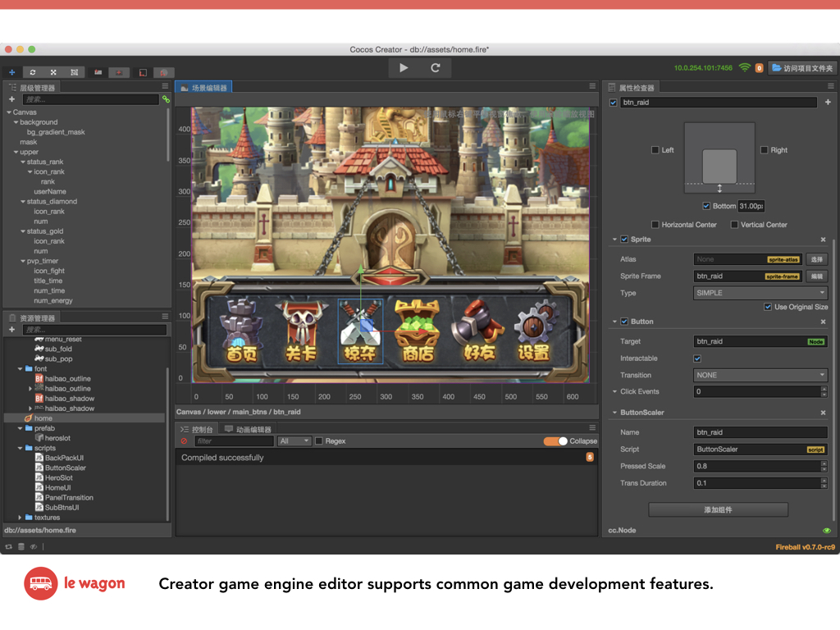Collapse the status_rank node
The height and width of the screenshot is (630, 840).
pos(23,162)
